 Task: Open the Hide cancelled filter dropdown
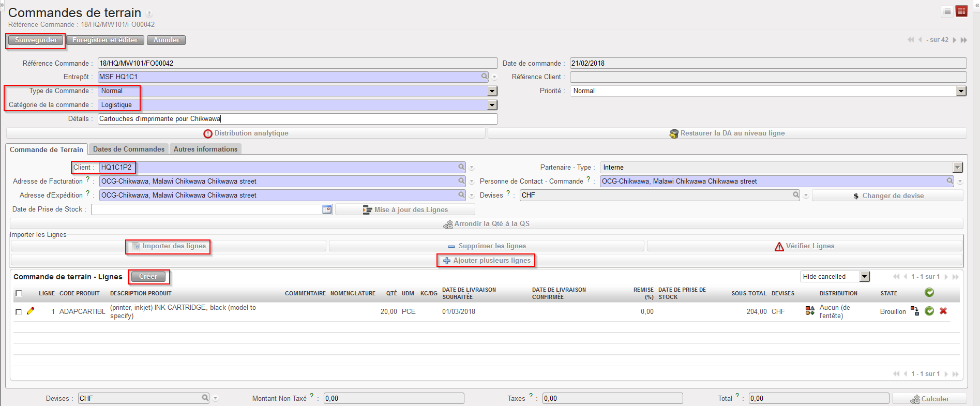point(864,277)
